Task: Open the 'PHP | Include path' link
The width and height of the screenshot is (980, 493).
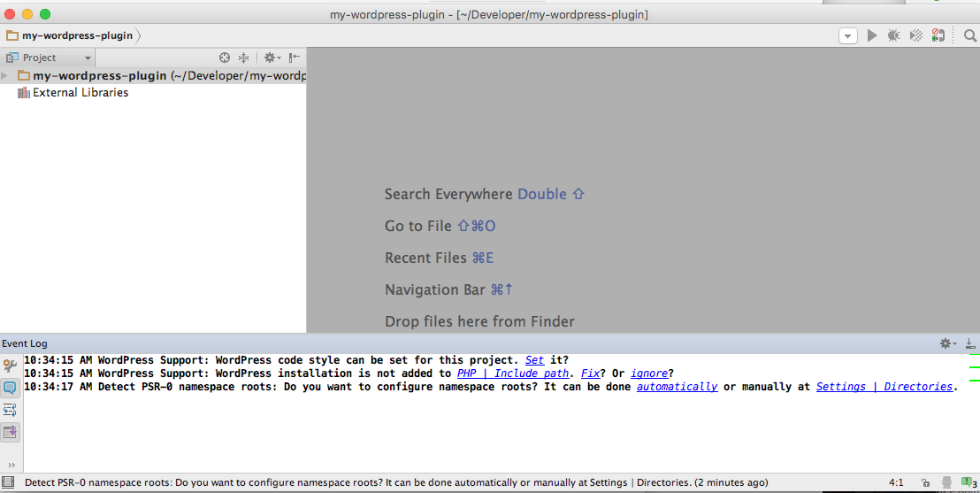Action: click(513, 374)
